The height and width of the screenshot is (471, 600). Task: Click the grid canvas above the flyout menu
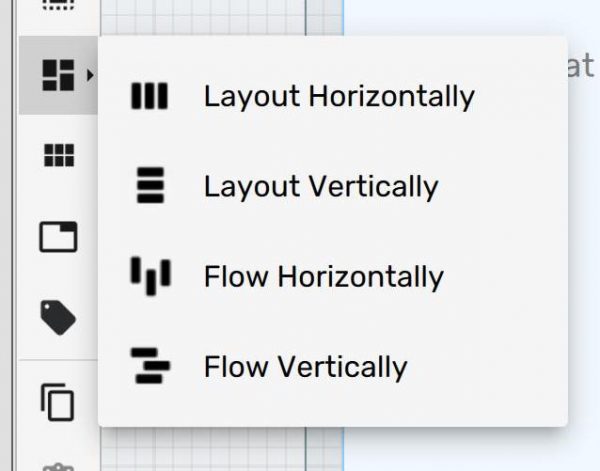(x=220, y=16)
